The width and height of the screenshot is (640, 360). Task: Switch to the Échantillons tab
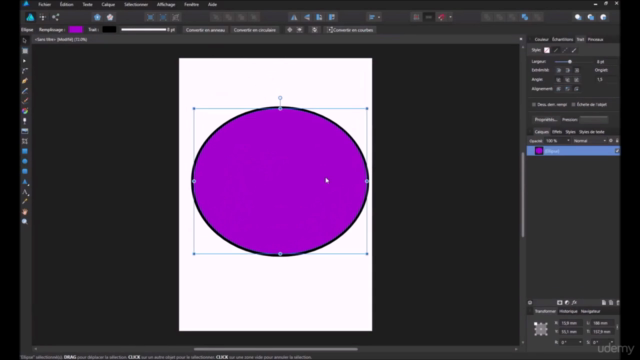click(x=562, y=40)
